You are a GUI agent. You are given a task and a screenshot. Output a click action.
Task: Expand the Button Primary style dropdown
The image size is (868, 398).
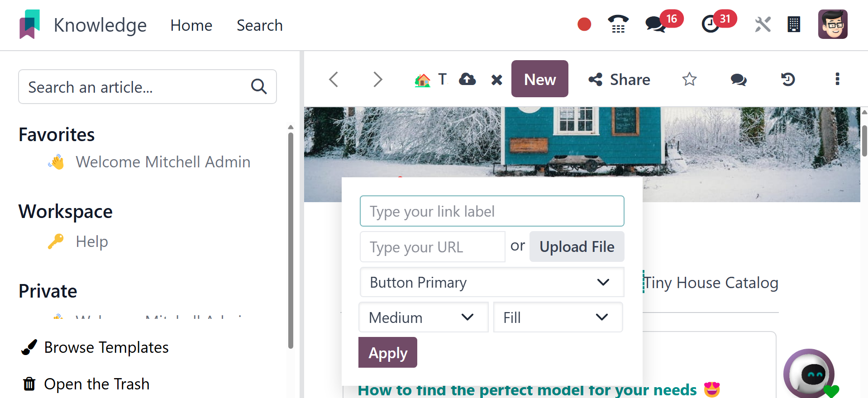492,282
